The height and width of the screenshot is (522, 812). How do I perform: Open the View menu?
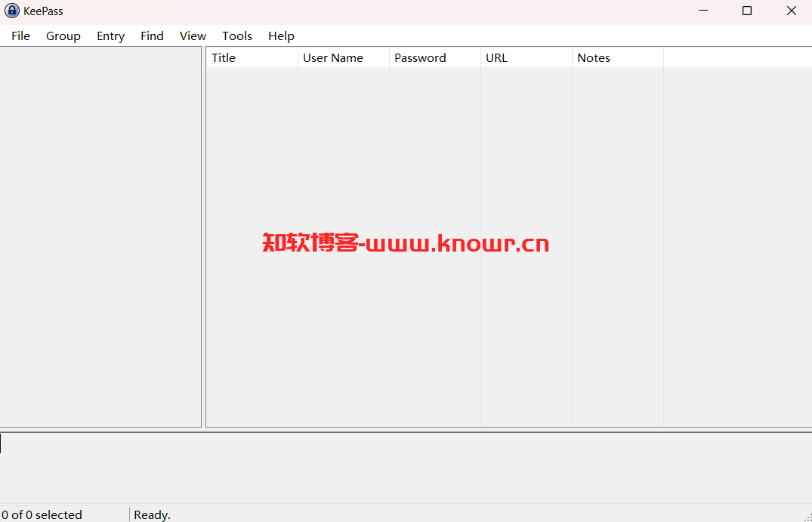(193, 36)
